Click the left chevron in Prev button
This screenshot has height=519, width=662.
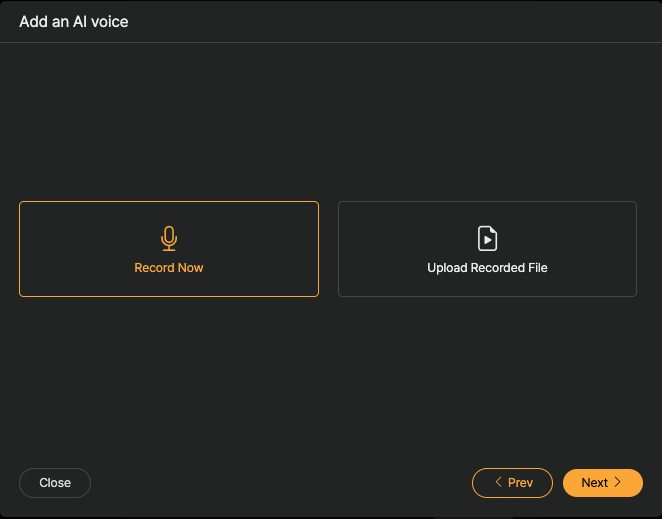(499, 482)
